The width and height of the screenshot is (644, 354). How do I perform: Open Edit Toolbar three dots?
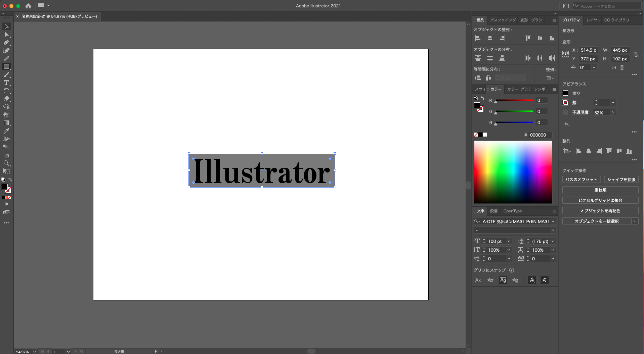click(x=6, y=223)
